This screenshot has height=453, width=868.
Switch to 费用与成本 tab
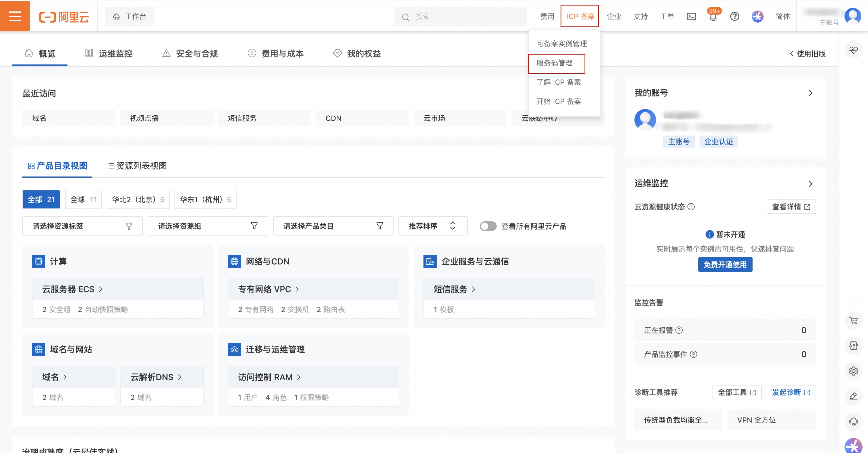click(x=276, y=54)
